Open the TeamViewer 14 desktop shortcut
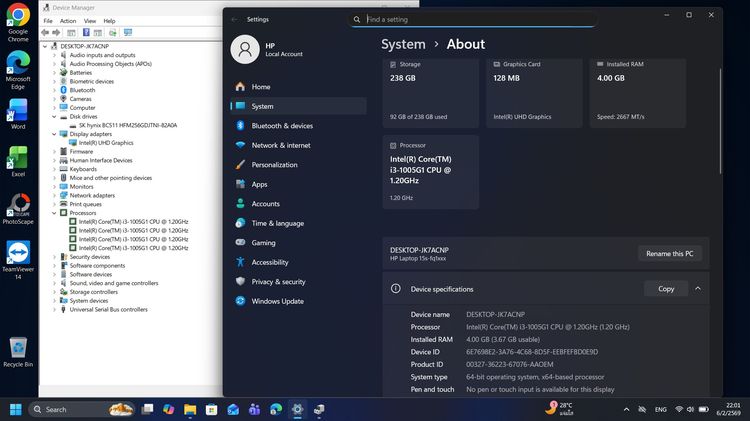 18,253
